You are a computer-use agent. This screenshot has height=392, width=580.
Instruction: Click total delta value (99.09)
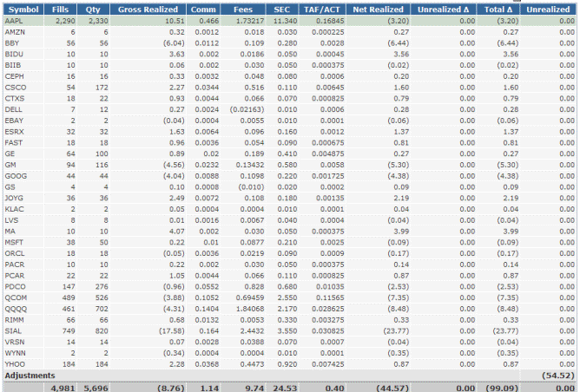pos(502,388)
